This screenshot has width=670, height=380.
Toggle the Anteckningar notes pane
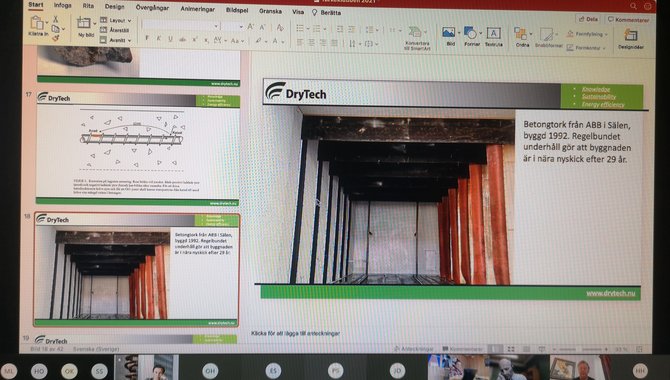click(413, 349)
